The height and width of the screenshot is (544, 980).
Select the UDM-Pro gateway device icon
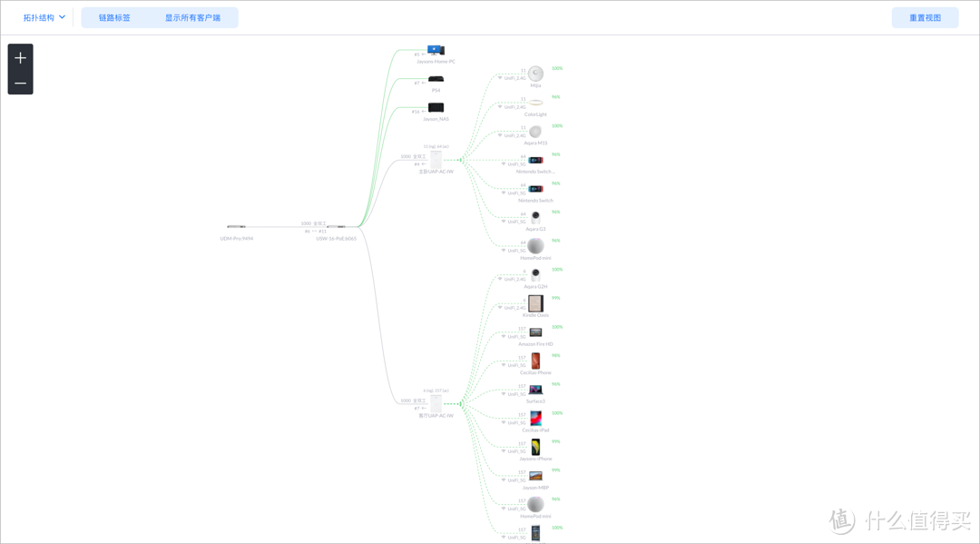tap(236, 226)
